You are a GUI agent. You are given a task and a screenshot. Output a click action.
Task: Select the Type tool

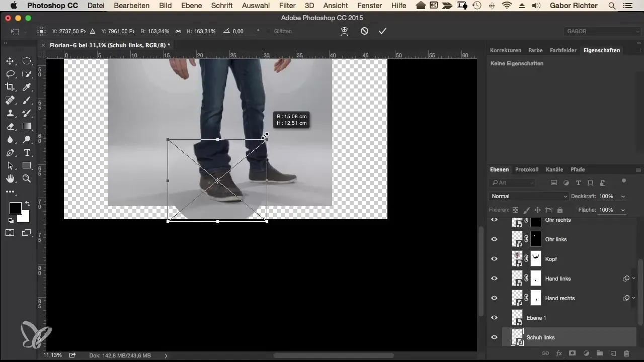pos(27,152)
